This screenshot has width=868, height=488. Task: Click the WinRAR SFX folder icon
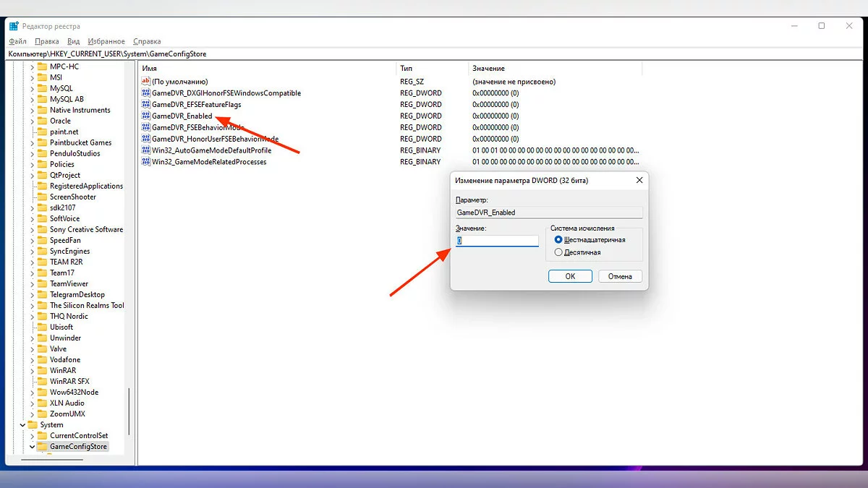[42, 381]
